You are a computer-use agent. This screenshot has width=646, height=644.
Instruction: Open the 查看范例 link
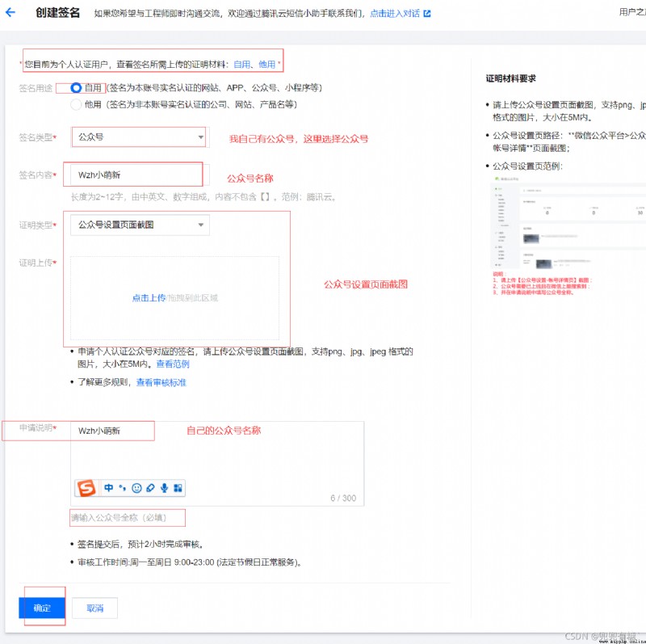click(x=173, y=364)
